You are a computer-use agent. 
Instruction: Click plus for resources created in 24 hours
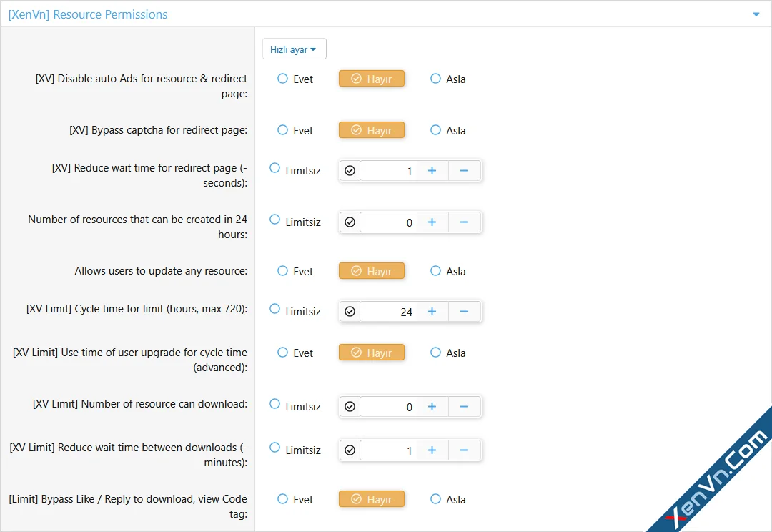(x=432, y=222)
